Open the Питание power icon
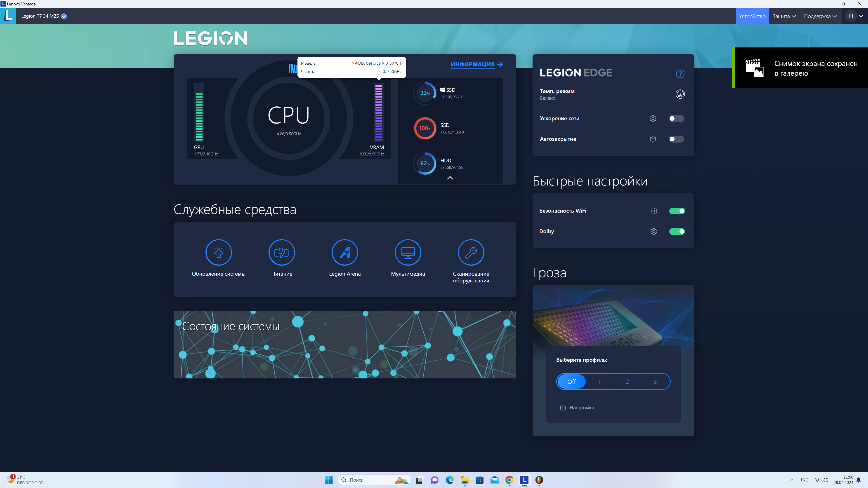Screen dimensions: 868x488 [x=281, y=253]
